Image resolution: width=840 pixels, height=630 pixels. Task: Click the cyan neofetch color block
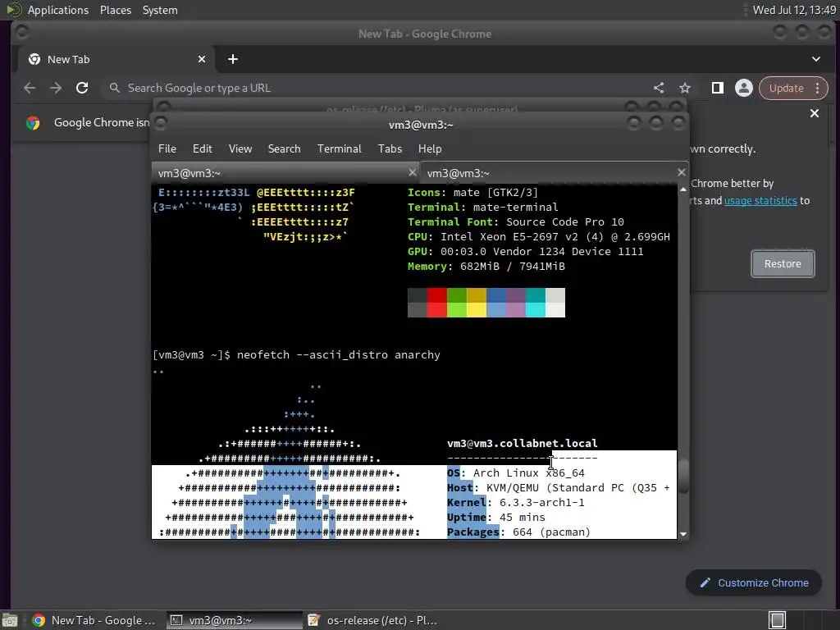[x=535, y=303]
